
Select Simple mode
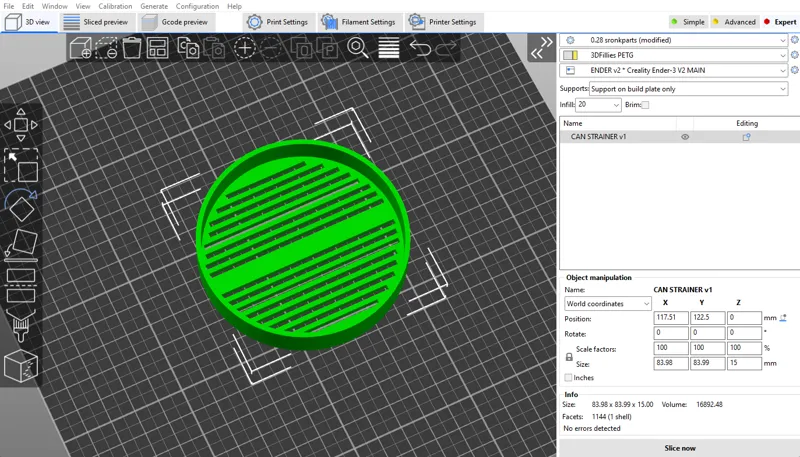688,22
